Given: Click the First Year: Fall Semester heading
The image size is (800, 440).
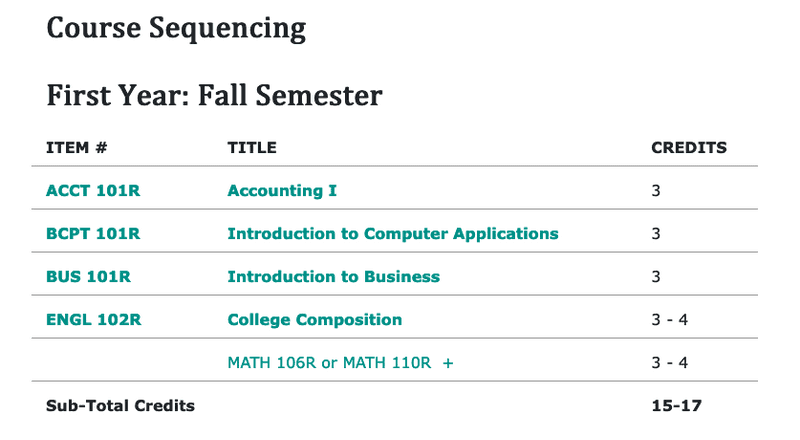Looking at the screenshot, I should [x=214, y=95].
